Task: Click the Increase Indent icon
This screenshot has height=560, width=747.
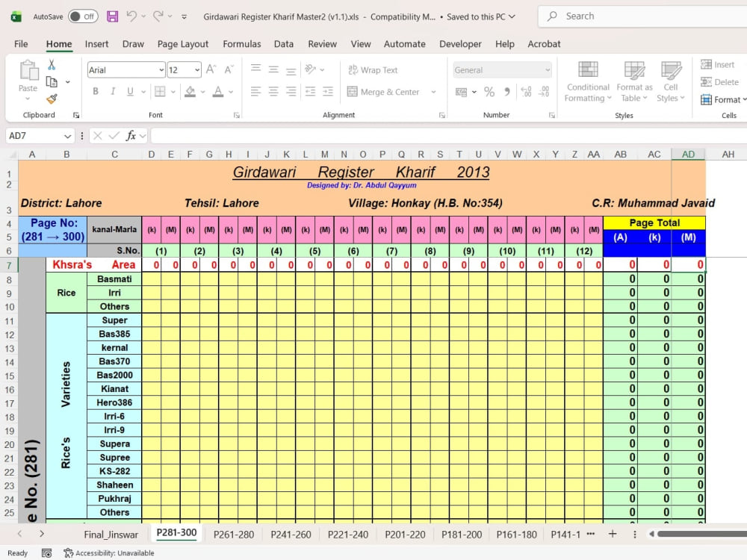Action: tap(328, 91)
